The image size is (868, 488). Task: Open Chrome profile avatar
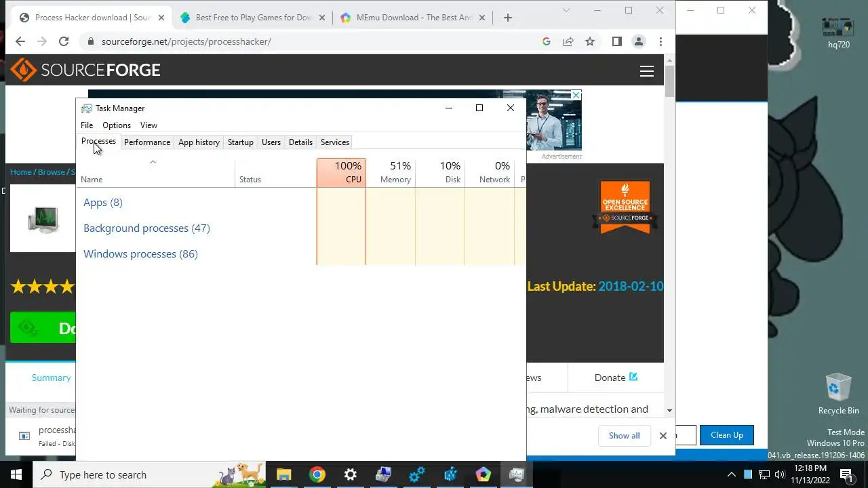pyautogui.click(x=639, y=41)
